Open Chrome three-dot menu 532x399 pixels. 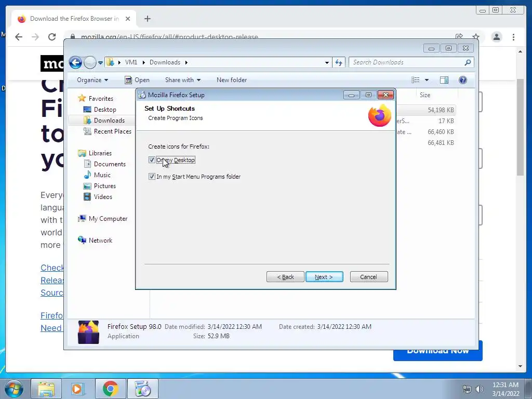coord(513,37)
